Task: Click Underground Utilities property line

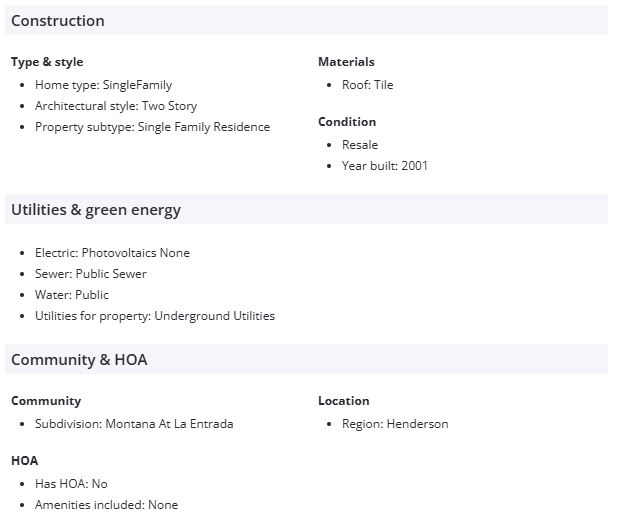Action: click(154, 316)
